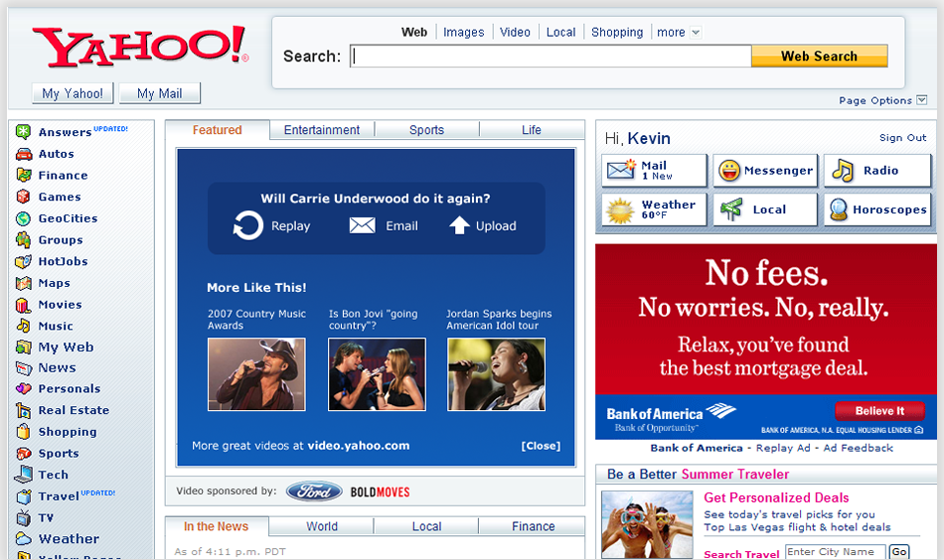Click the Movies popcorn icon
944x560 pixels.
click(x=24, y=305)
